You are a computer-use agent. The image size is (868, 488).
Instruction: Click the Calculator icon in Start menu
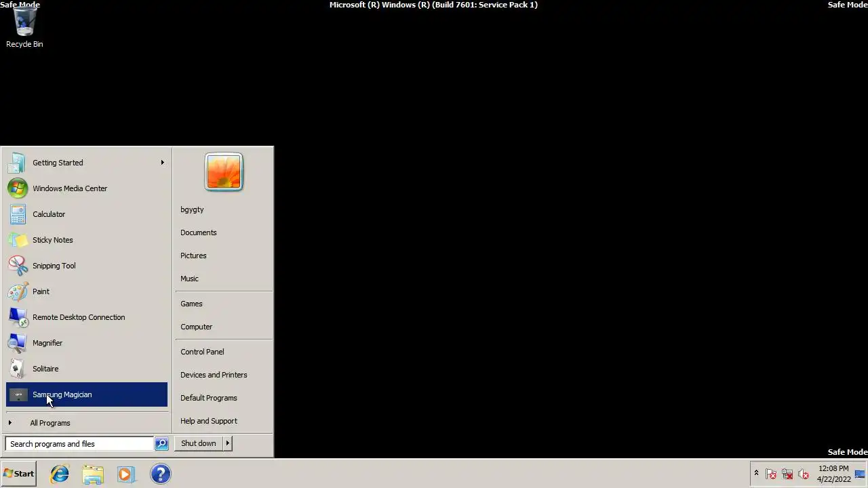point(18,214)
